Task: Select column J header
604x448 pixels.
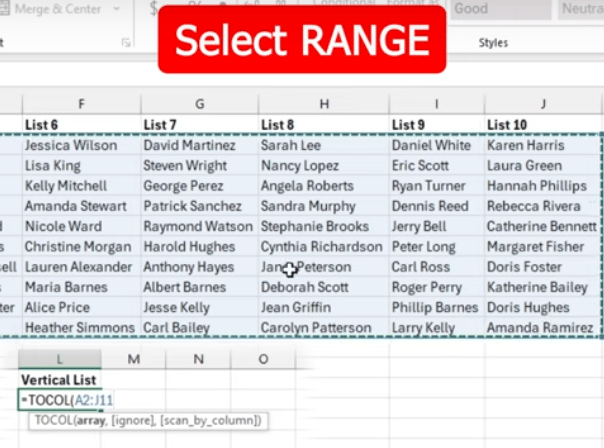Action: (543, 103)
